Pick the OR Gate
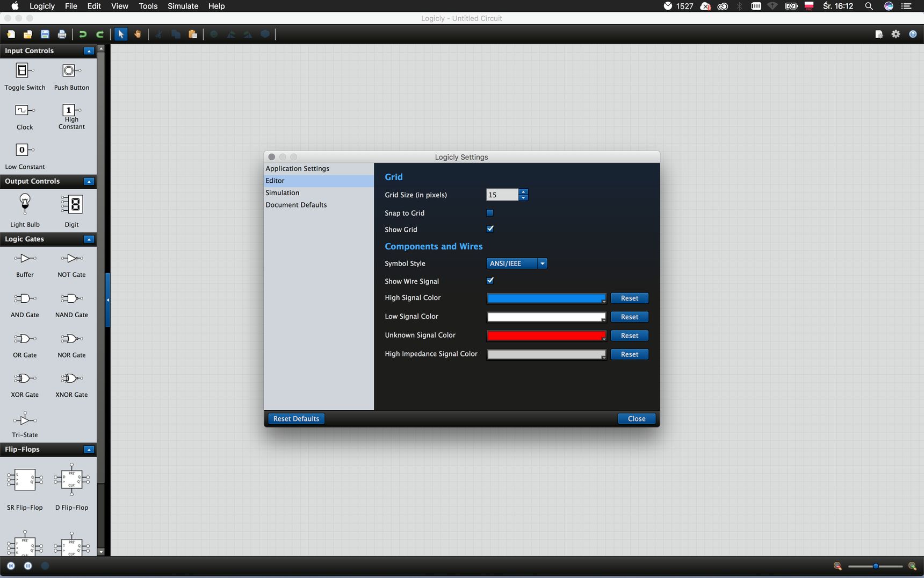Image resolution: width=924 pixels, height=578 pixels. click(x=25, y=345)
